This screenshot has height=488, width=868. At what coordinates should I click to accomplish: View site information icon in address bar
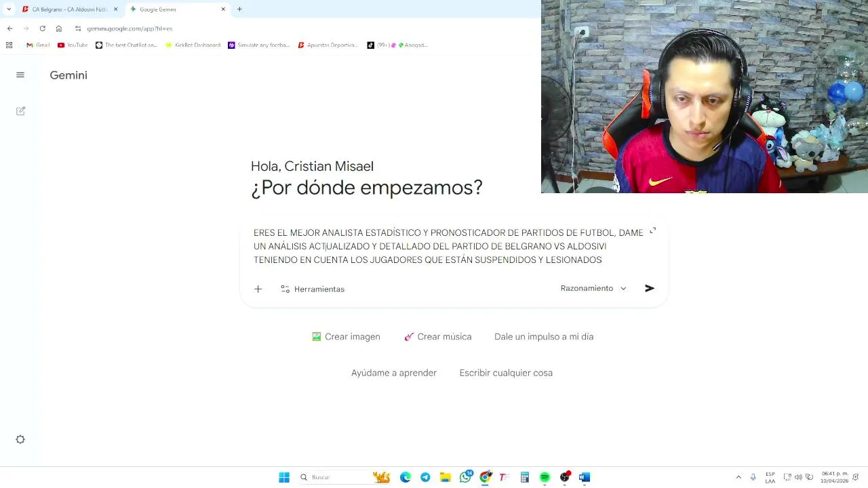(x=78, y=28)
